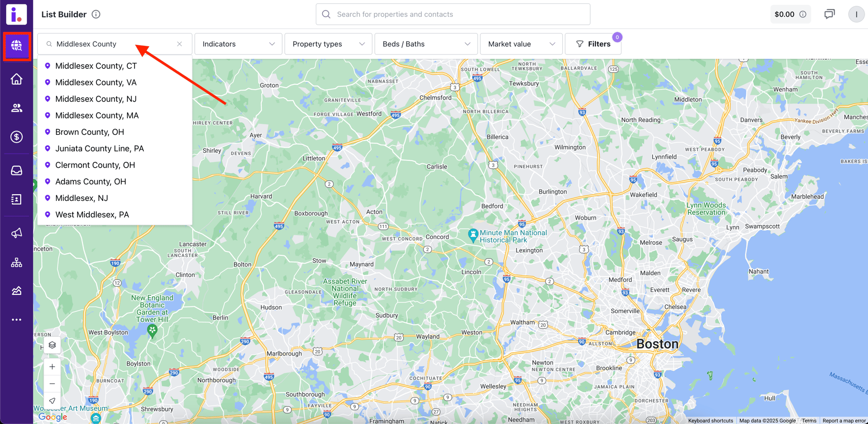
Task: Open the analytics chart icon in sidebar
Action: pos(17,291)
